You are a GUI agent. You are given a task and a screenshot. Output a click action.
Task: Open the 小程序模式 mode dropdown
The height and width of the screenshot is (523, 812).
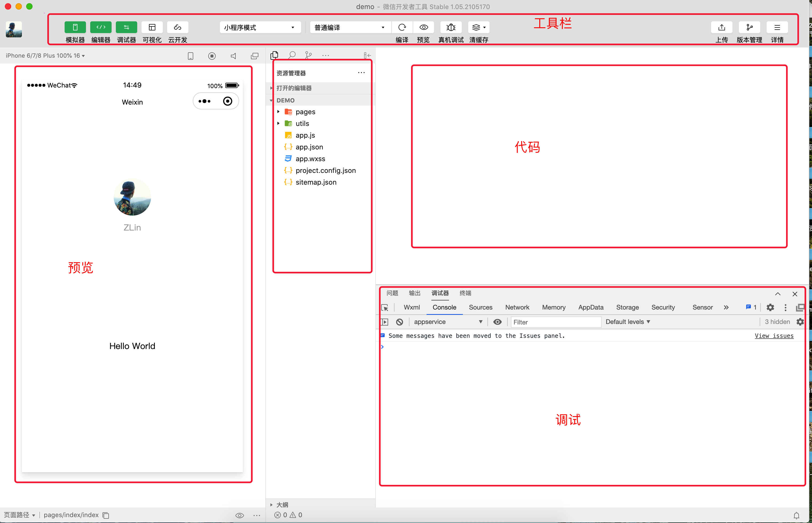pyautogui.click(x=260, y=27)
